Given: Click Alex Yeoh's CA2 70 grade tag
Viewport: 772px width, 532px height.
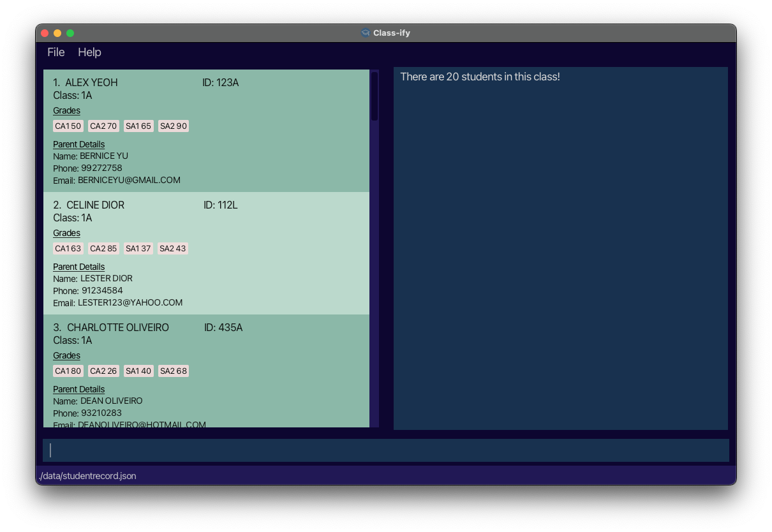Looking at the screenshot, I should point(103,126).
